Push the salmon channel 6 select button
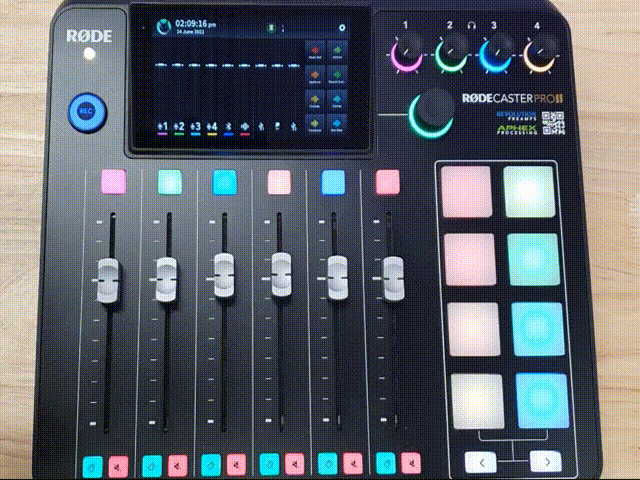 coord(387,182)
